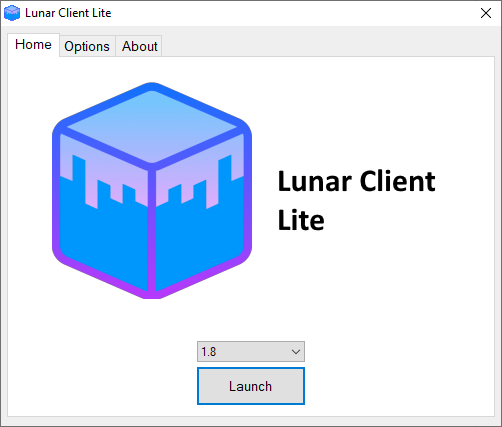This screenshot has height=427, width=502.
Task: Close the Lunar Client Lite window
Action: tap(486, 13)
